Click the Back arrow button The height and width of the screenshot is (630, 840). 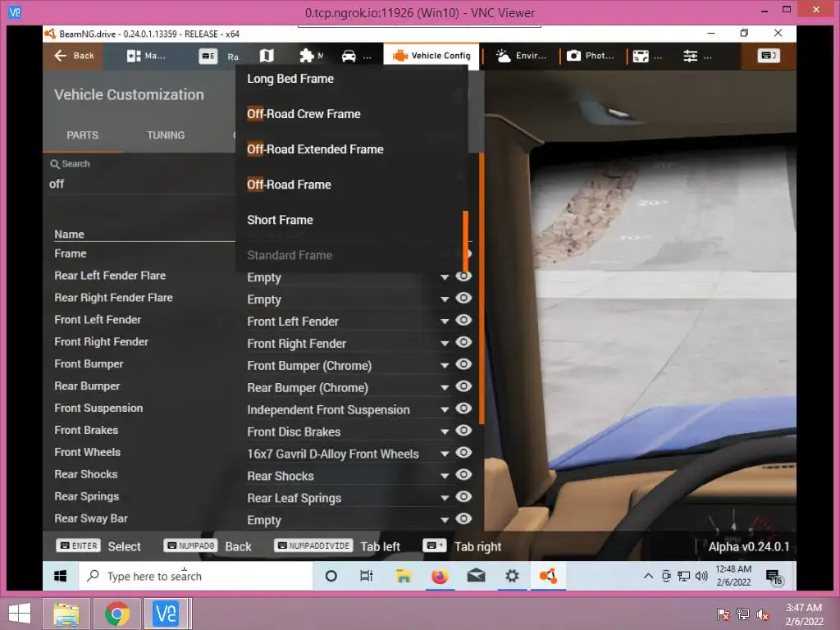click(x=74, y=56)
